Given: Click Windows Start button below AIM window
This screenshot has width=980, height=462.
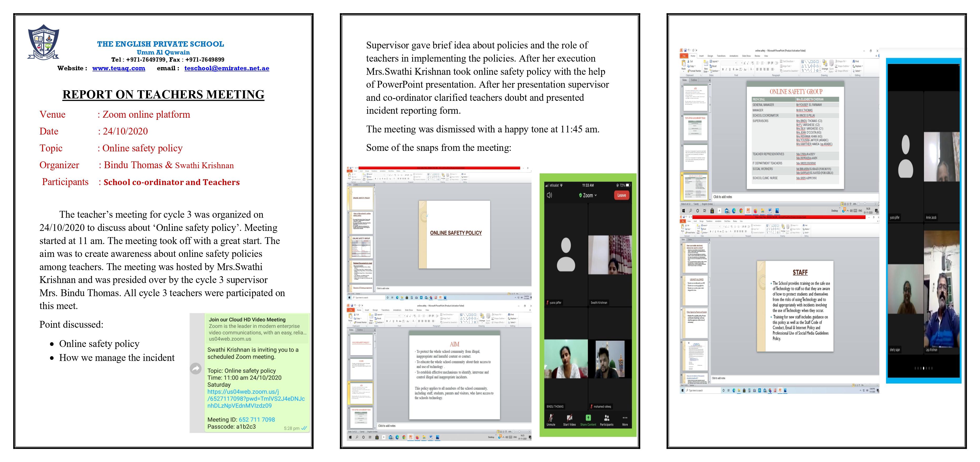Looking at the screenshot, I should [350, 437].
